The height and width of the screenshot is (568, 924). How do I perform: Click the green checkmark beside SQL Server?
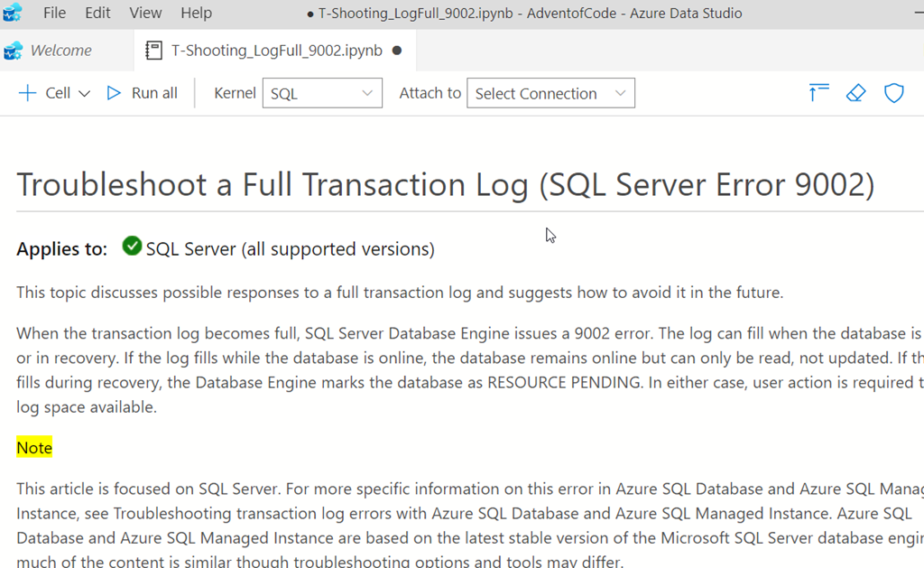tap(132, 246)
